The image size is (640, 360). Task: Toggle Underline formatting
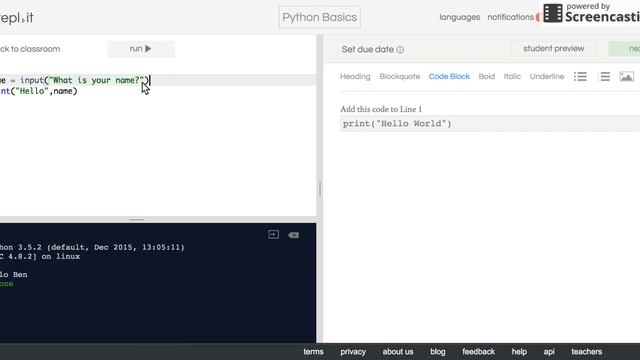(547, 76)
